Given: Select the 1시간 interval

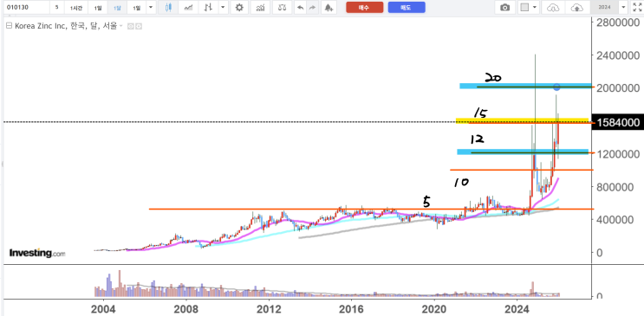Looking at the screenshot, I should click(x=76, y=8).
